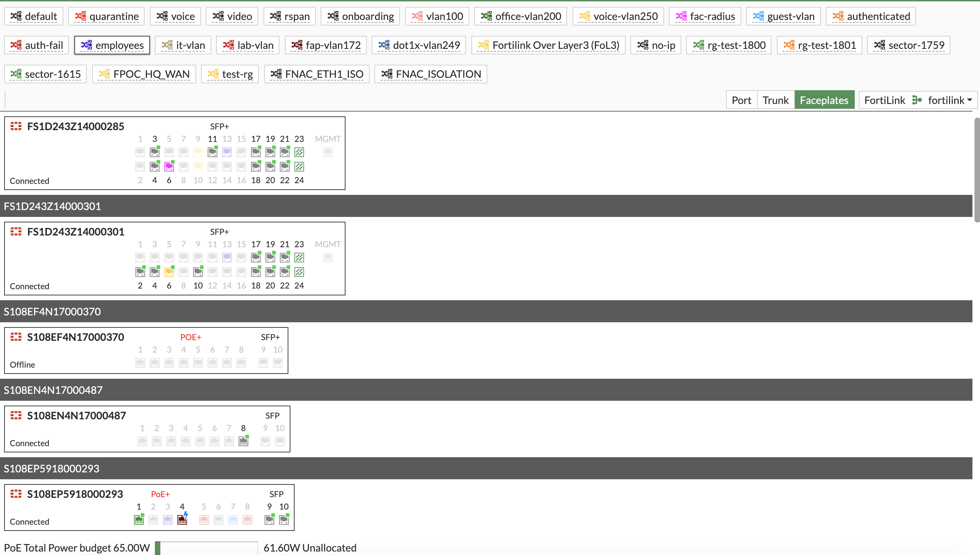This screenshot has height=555, width=980.
Task: Switch to the Port tab
Action: point(741,100)
